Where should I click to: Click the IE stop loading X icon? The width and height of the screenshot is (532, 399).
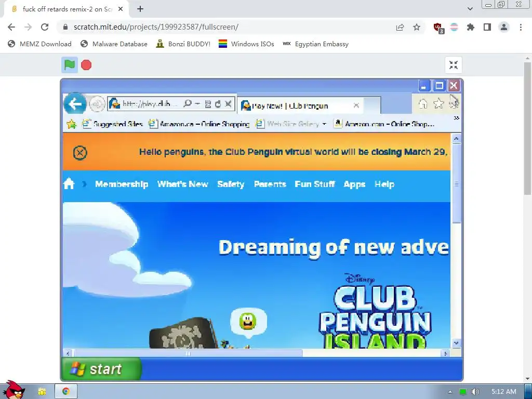click(229, 104)
